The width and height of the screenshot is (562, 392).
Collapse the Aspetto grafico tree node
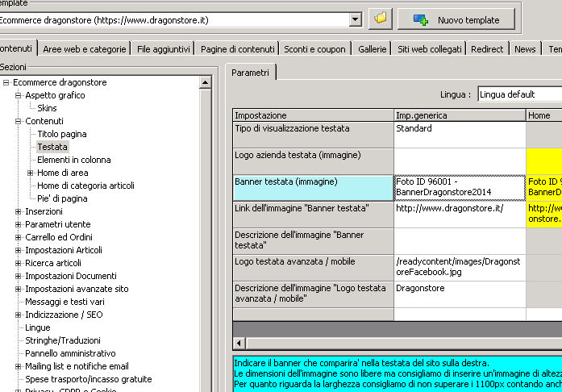tap(18, 95)
